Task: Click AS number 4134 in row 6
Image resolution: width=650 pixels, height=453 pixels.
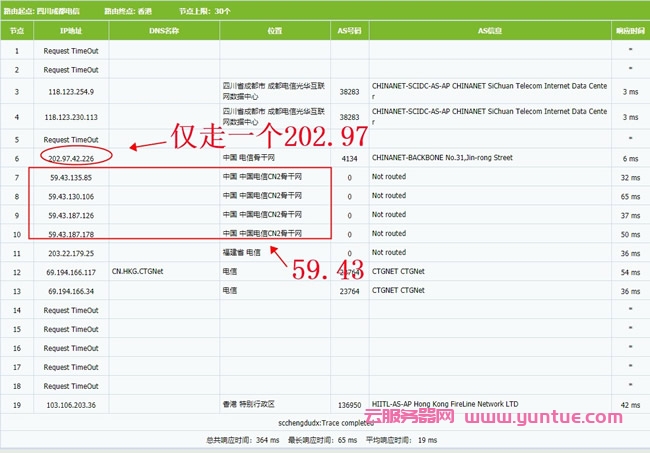Action: [x=349, y=158]
